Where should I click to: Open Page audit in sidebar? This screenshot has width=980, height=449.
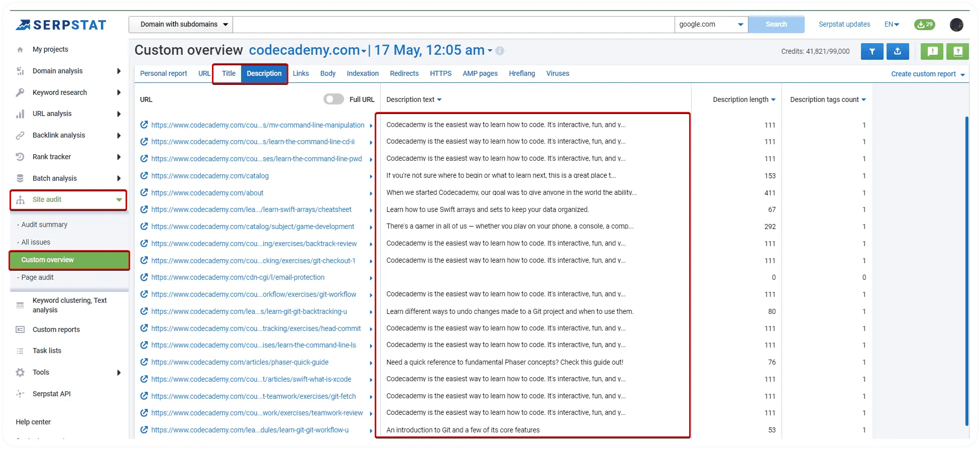37,277
